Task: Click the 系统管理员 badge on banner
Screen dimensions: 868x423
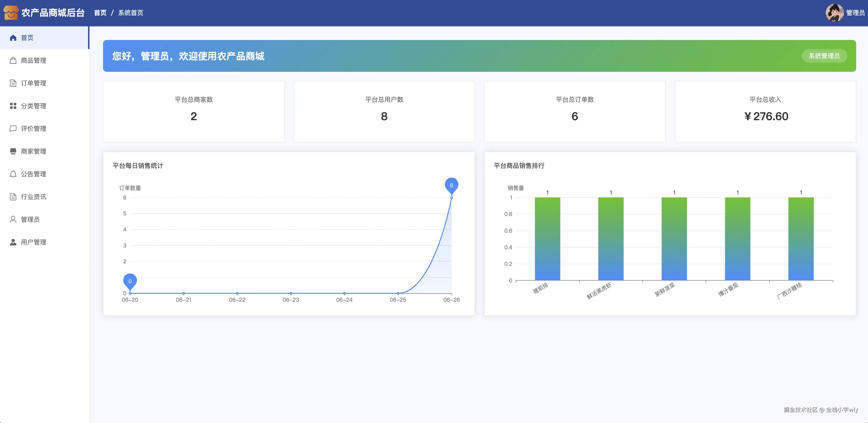Action: click(x=824, y=56)
